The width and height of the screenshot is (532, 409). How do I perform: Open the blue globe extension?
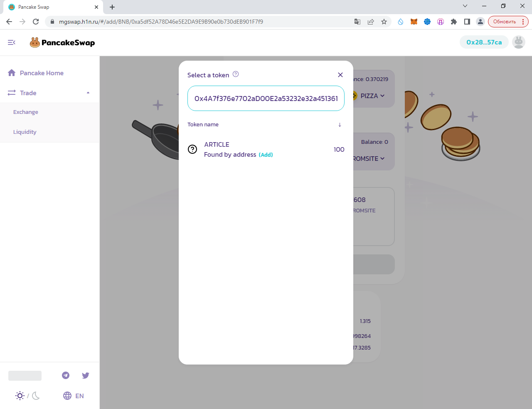pos(427,22)
